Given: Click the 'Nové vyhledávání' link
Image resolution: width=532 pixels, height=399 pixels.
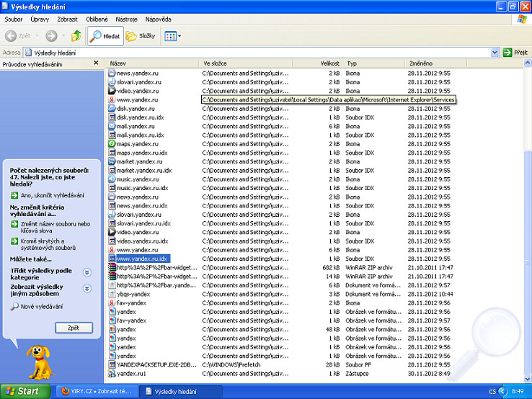Looking at the screenshot, I should point(41,306).
